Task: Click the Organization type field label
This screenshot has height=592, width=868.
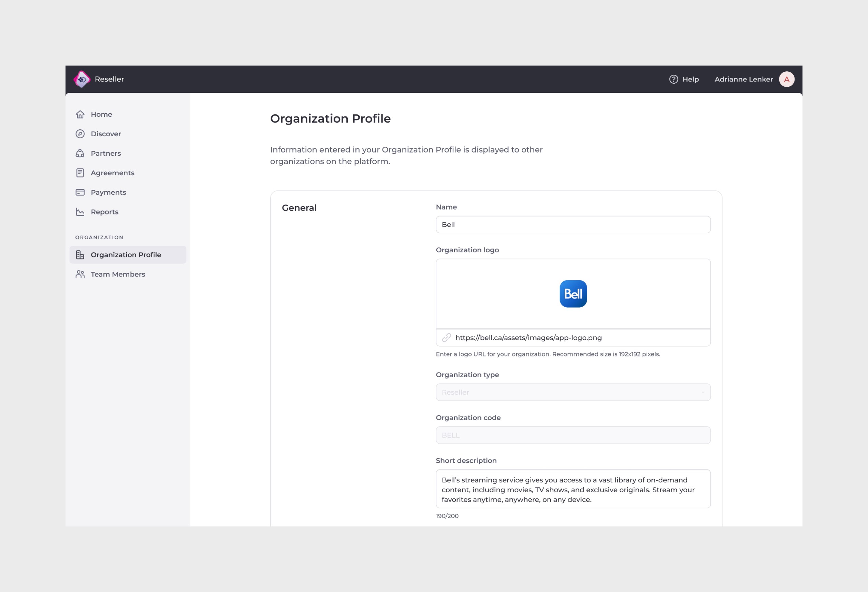Action: point(467,375)
